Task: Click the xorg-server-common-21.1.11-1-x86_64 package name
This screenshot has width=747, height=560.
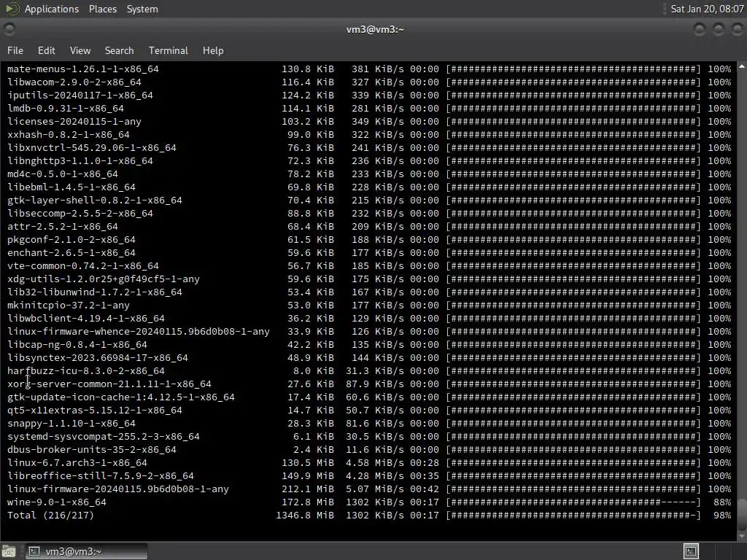Action: pyautogui.click(x=109, y=384)
